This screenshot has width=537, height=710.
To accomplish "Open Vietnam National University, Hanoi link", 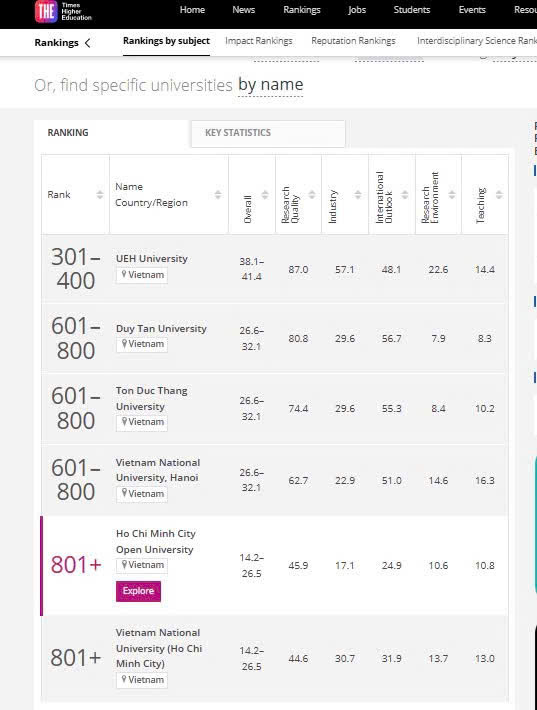I will 158,470.
